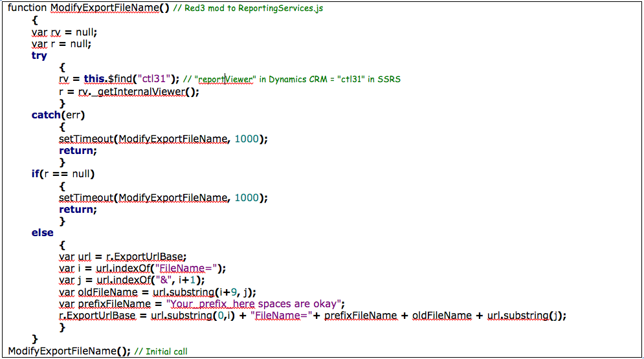Select the 'reportViewer in Dynamics CRM' comment
Image resolution: width=644 pixels, height=359 pixels.
click(292, 79)
